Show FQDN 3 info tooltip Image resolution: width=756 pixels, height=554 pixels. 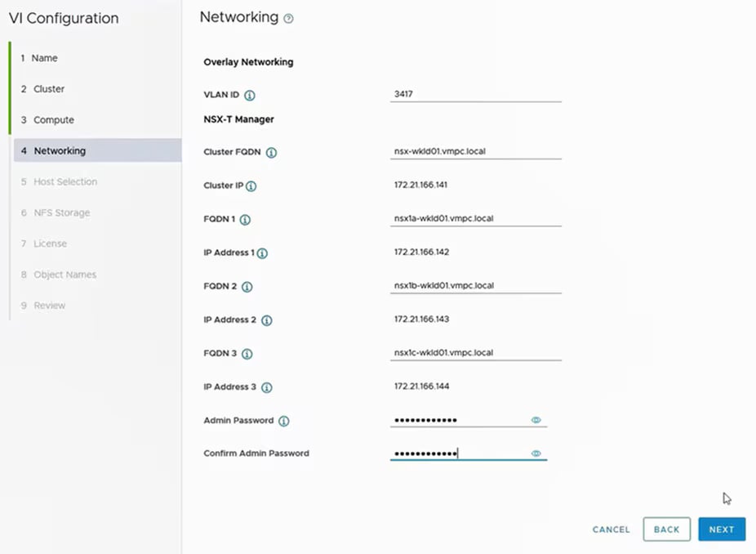tap(247, 354)
